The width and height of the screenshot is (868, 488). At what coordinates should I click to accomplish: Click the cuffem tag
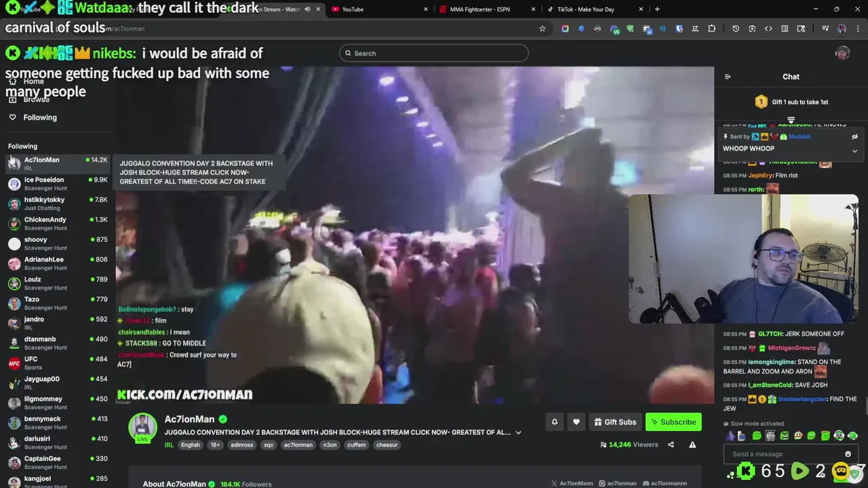356,445
